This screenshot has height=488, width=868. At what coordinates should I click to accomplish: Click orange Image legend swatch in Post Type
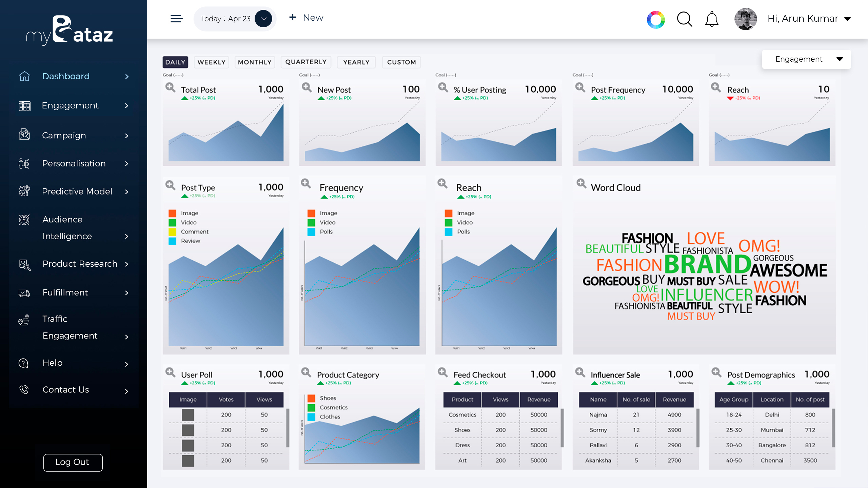coord(172,213)
